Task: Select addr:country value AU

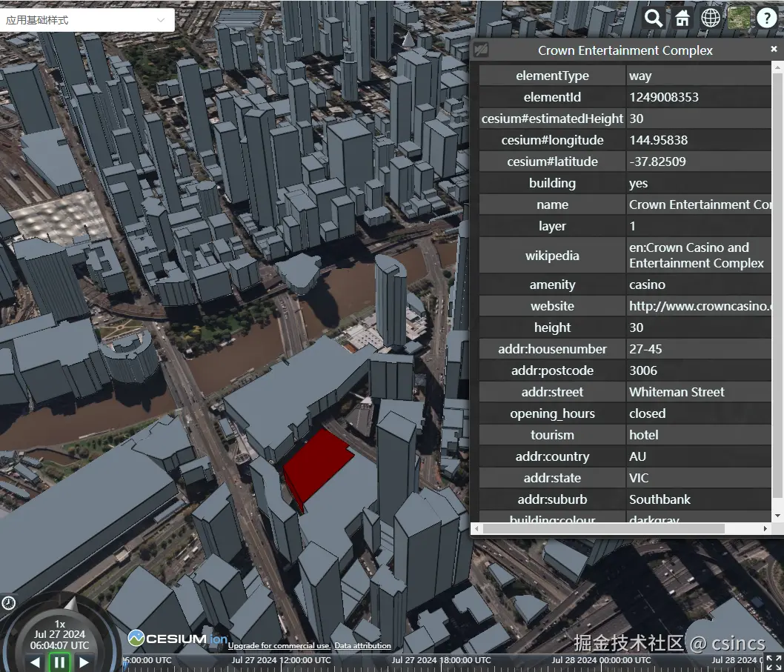Action: click(x=637, y=456)
